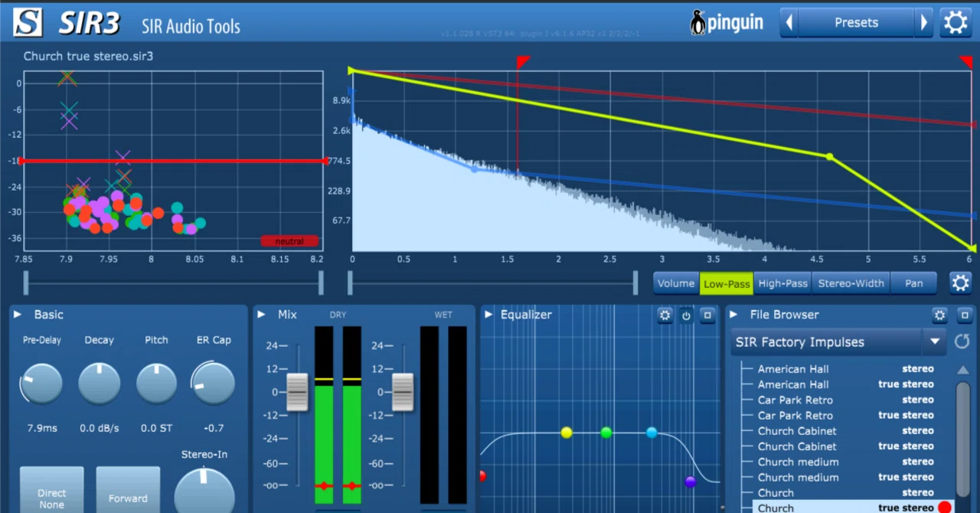Click the Pitch knob
980x513 pixels.
pos(157,384)
